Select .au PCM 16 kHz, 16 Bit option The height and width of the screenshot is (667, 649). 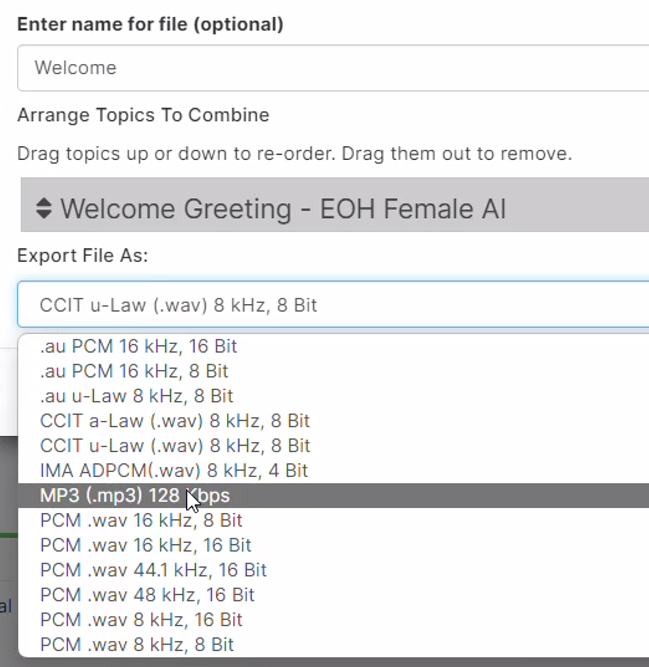pos(333,346)
